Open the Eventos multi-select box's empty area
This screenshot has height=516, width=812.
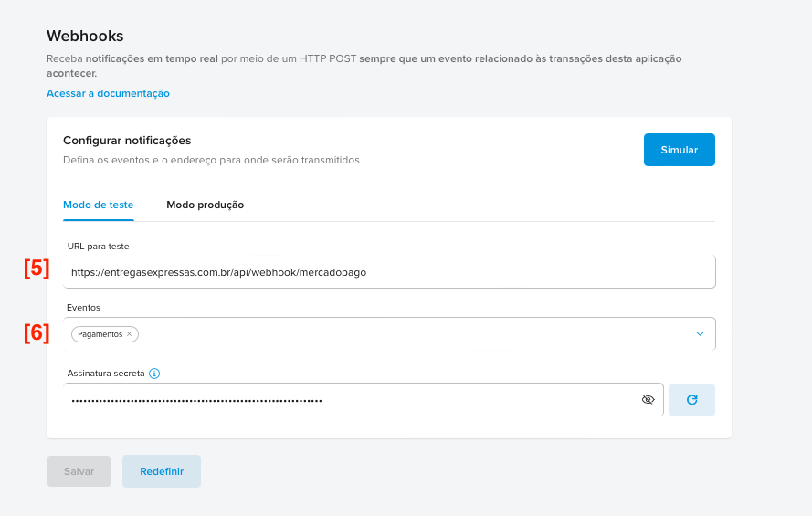(x=411, y=334)
